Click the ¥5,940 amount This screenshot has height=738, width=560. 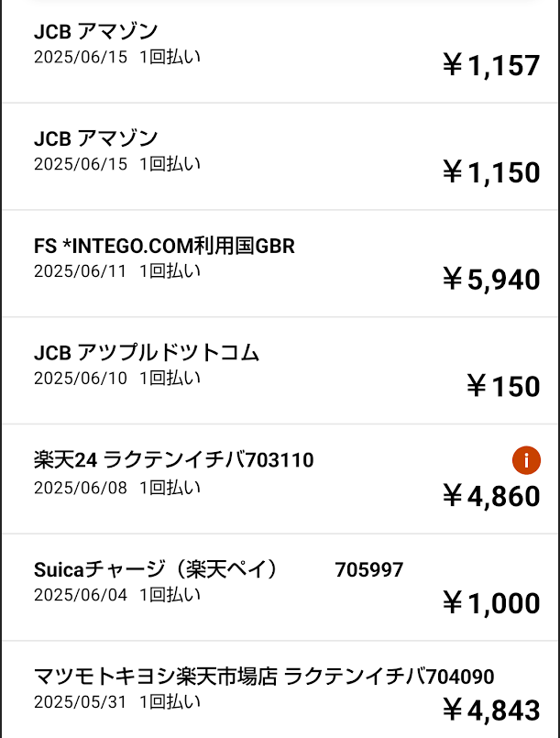[491, 279]
